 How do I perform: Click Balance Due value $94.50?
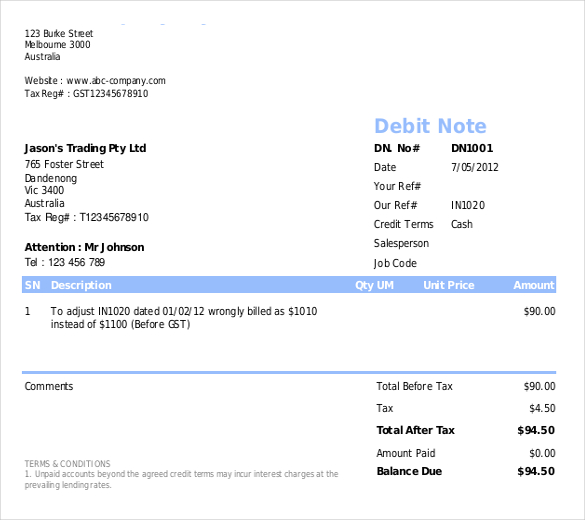coord(536,472)
